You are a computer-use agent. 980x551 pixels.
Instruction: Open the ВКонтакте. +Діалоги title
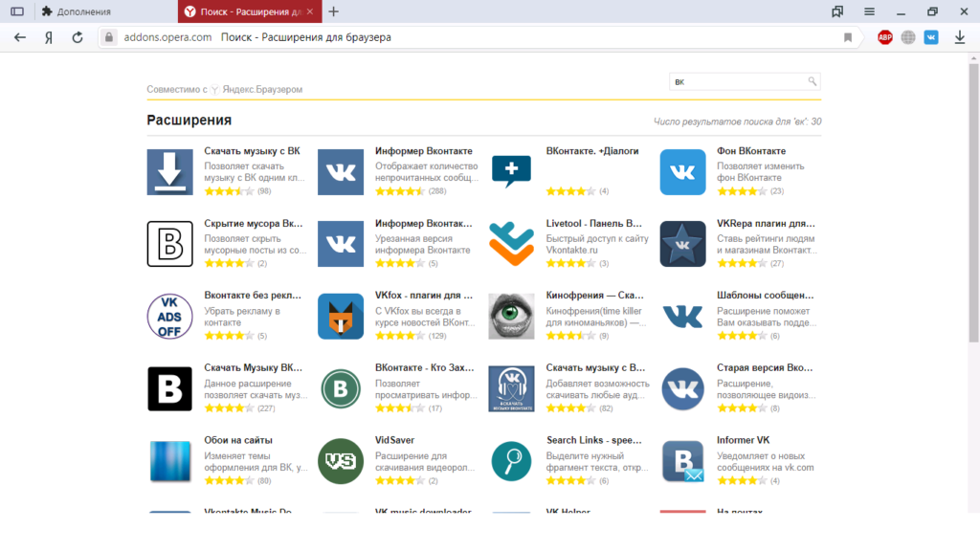click(592, 151)
